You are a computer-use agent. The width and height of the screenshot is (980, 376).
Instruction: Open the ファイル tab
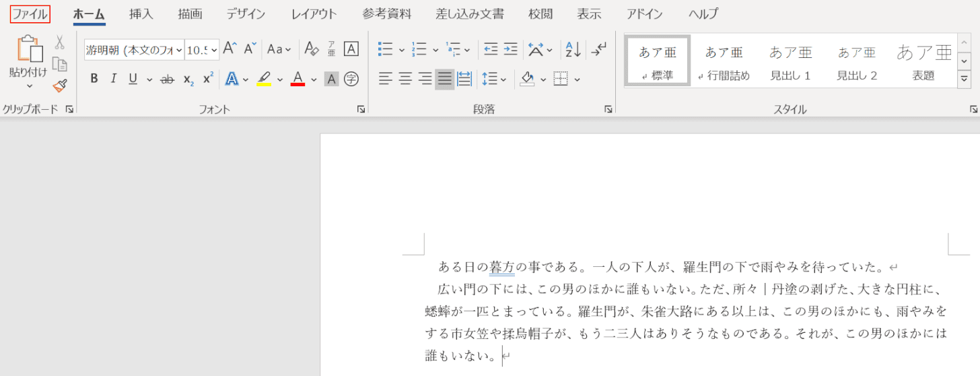(30, 13)
